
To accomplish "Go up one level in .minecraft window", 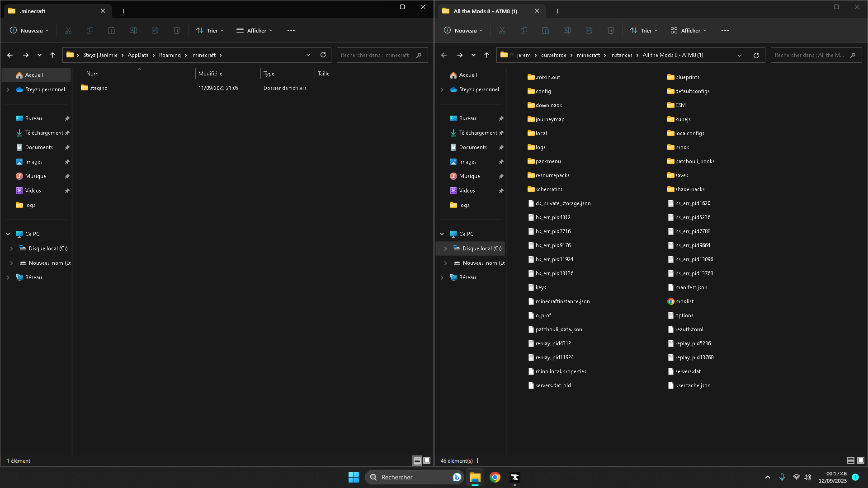I will [53, 55].
